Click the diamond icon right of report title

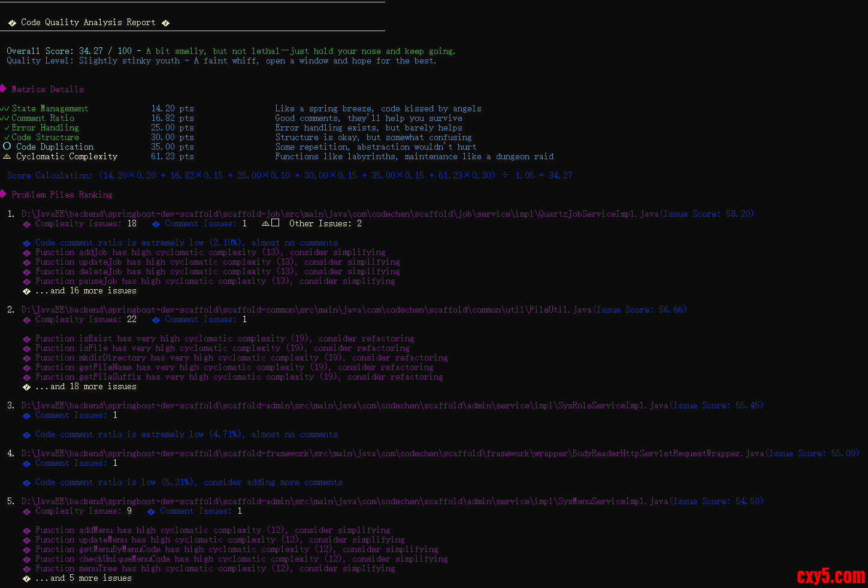coord(165,23)
